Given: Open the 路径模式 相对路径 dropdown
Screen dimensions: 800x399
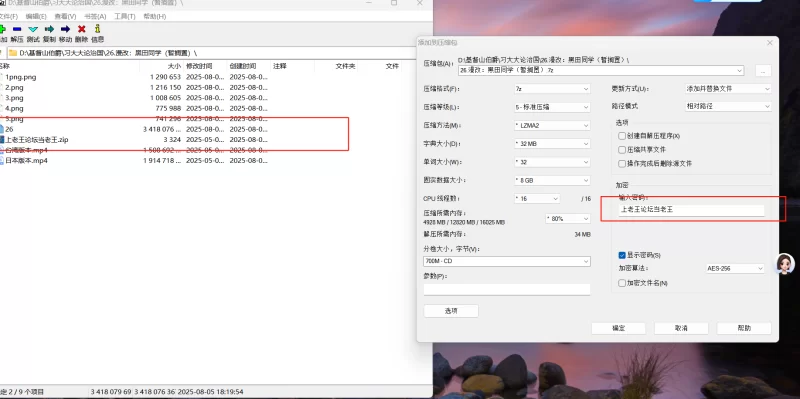Looking at the screenshot, I should click(x=728, y=107).
